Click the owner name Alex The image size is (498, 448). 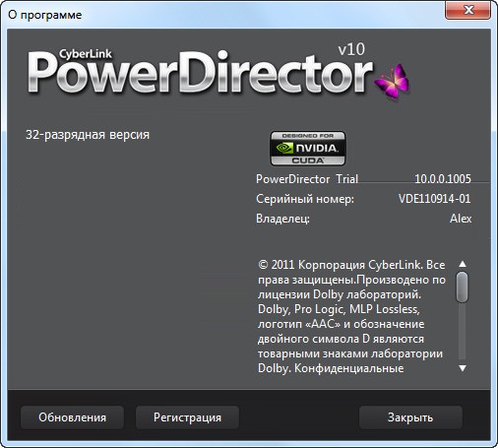[461, 219]
